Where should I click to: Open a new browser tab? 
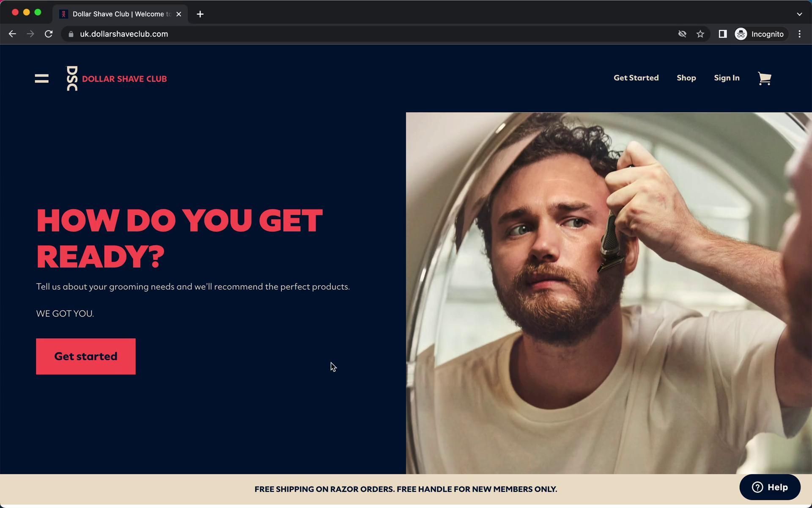tap(200, 14)
